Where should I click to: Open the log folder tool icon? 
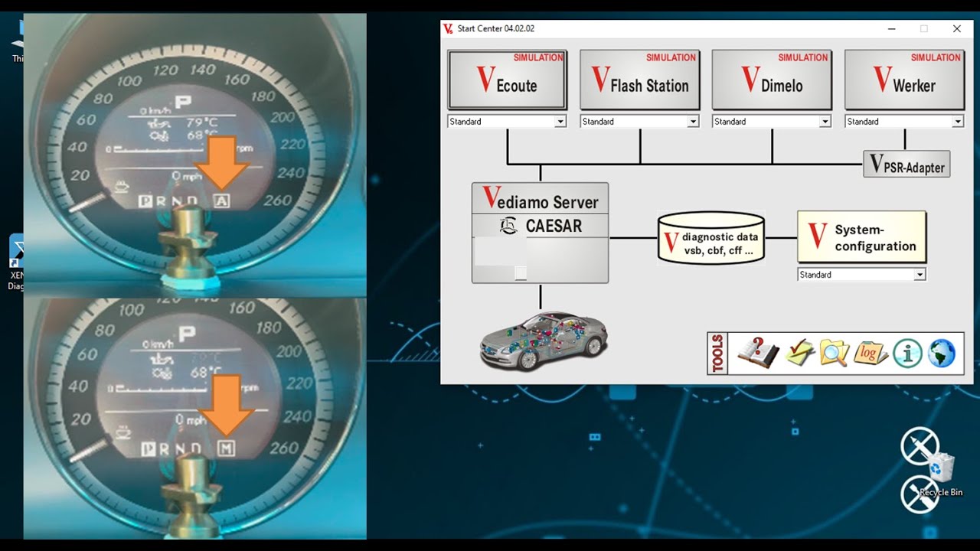click(871, 354)
